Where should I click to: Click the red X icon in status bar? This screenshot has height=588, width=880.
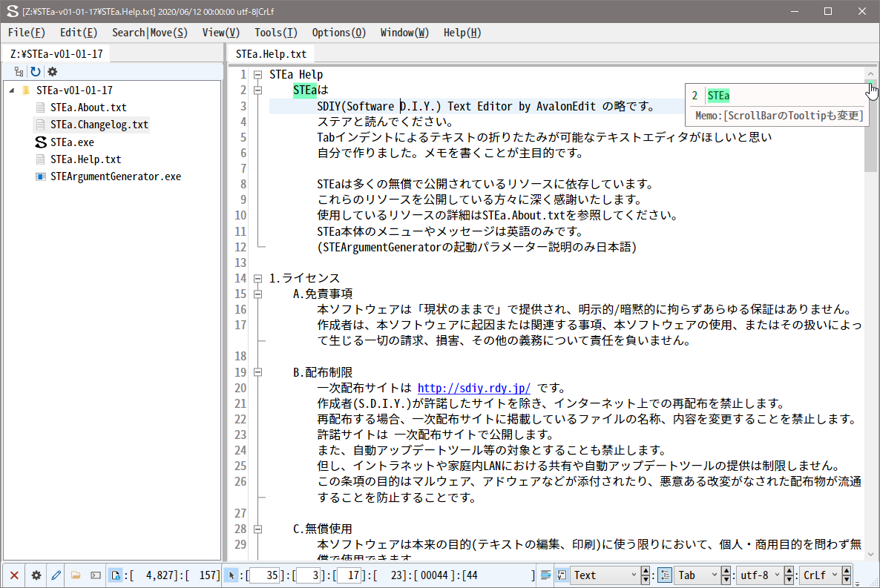pyautogui.click(x=15, y=575)
